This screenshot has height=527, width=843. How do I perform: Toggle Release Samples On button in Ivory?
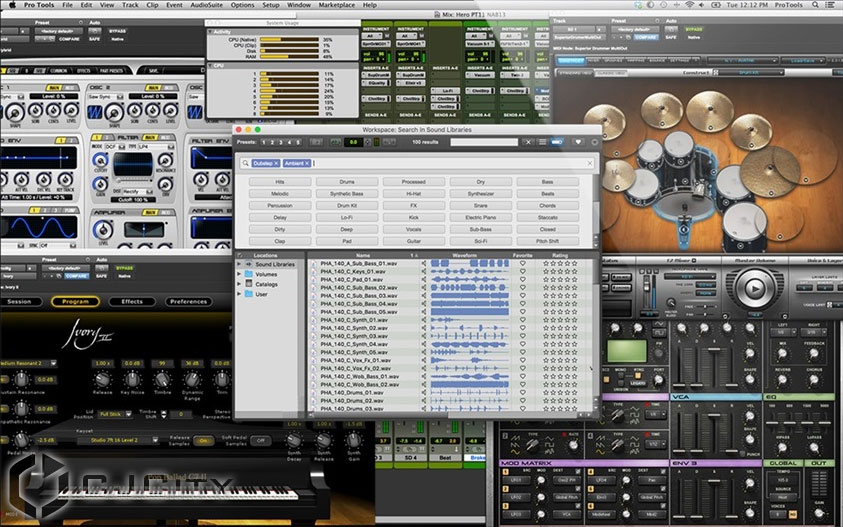point(204,440)
